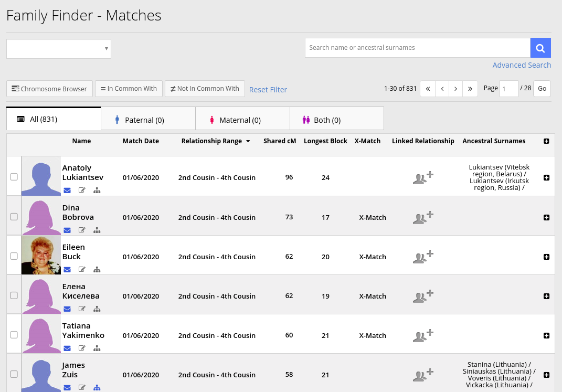Click the In Common With button
Screen dimensions: 562x392
tap(129, 89)
